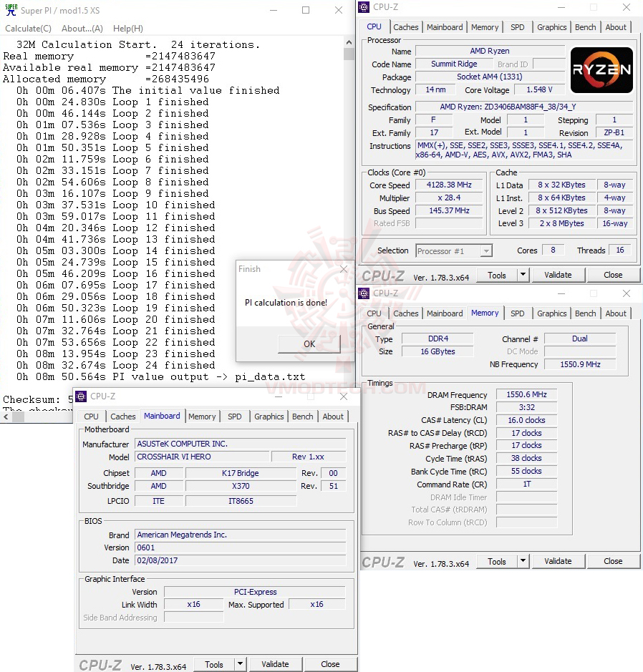Screen dimensions: 643x672
Task: Switch to the Caches tab
Action: click(x=405, y=26)
